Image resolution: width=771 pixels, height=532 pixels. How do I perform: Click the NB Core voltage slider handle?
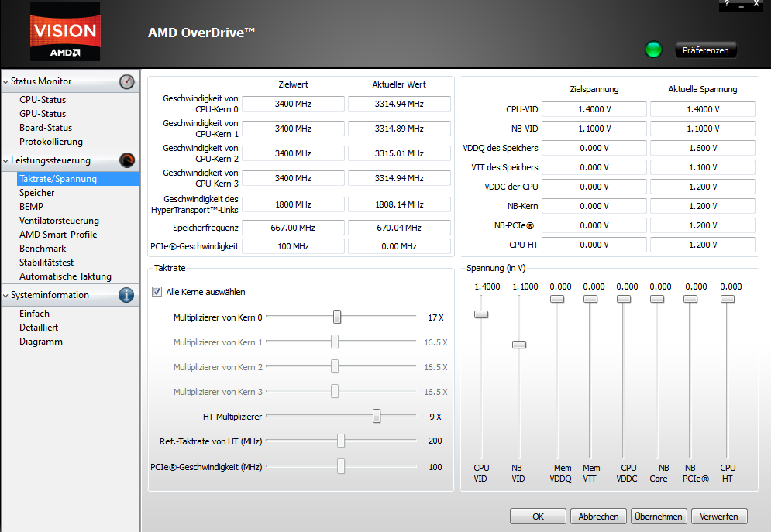pyautogui.click(x=657, y=299)
